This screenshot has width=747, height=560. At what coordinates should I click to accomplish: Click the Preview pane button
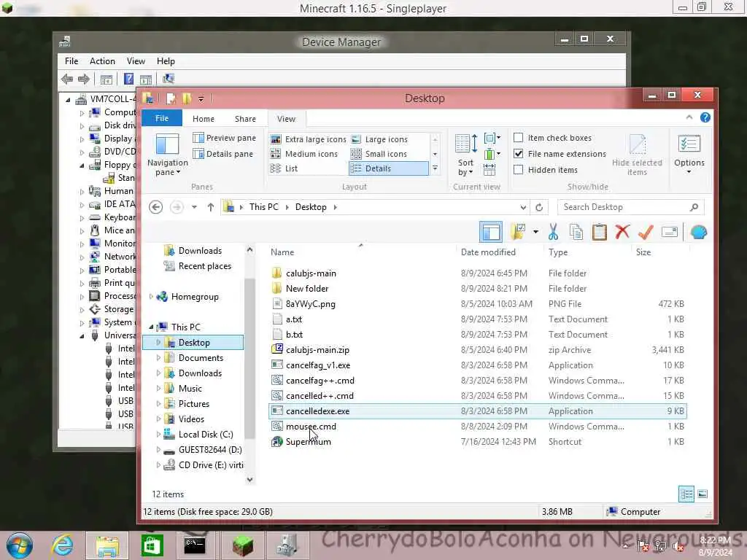point(225,138)
